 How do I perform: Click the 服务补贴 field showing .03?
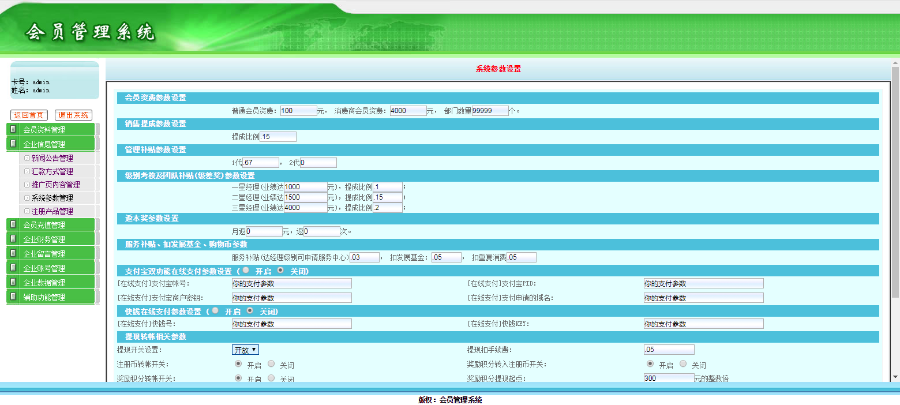click(365, 258)
